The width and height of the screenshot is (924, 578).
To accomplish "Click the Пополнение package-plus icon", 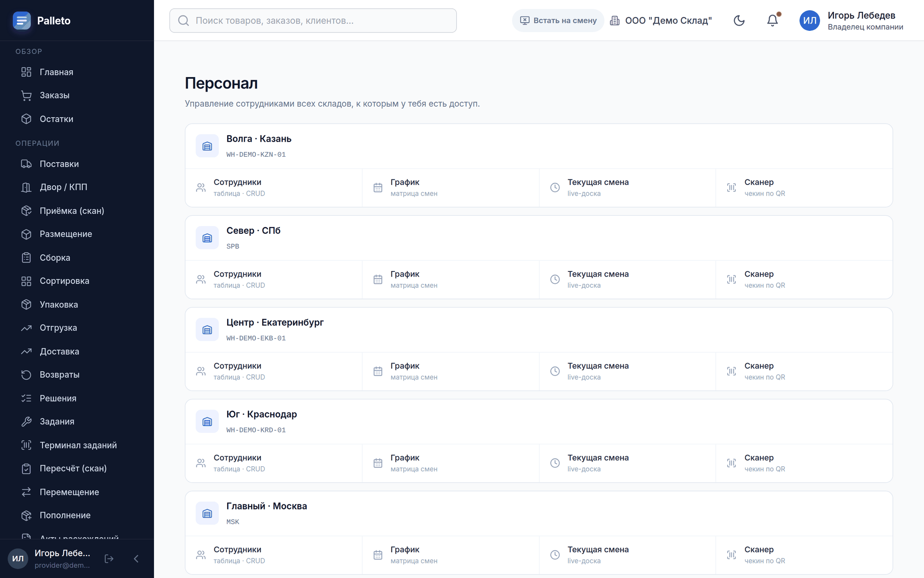I will (x=27, y=515).
